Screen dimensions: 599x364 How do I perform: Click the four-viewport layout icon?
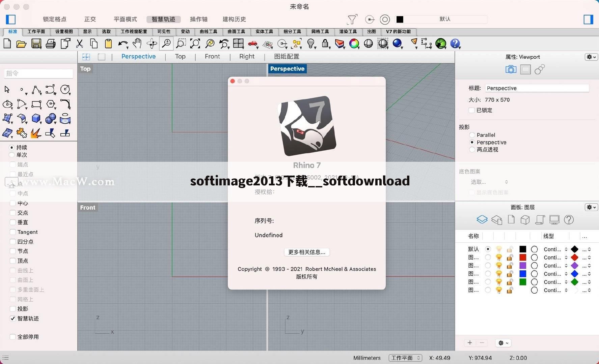(x=238, y=43)
